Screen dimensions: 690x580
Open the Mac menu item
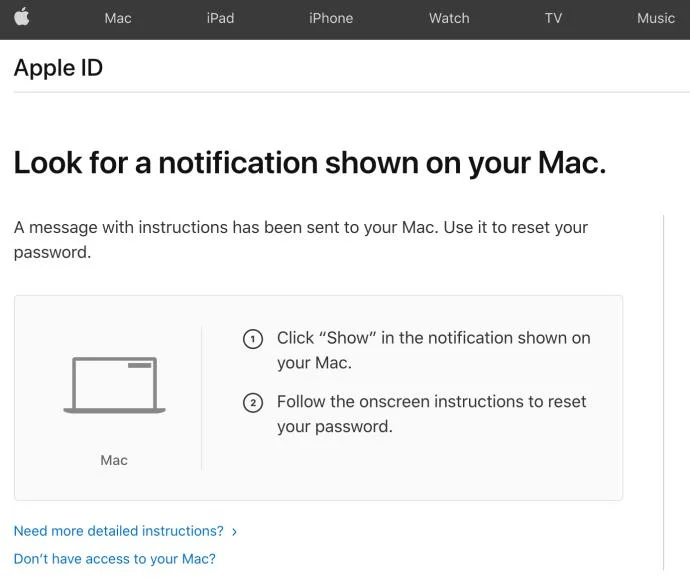click(x=118, y=18)
